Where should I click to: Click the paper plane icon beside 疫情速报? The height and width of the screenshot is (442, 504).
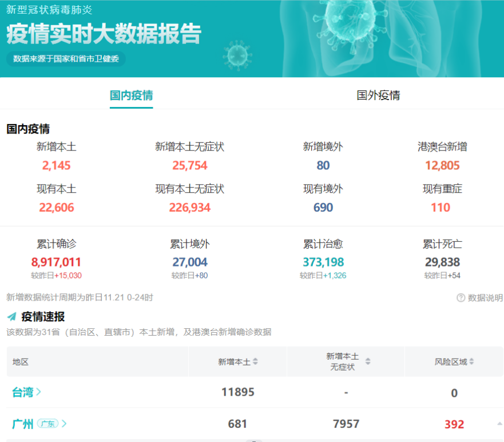12,316
